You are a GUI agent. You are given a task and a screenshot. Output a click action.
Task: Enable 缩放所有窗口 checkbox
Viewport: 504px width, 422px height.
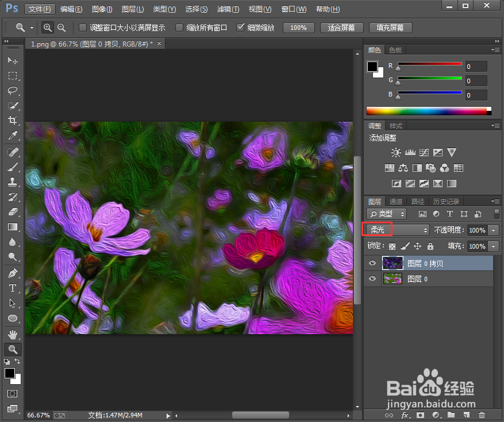(179, 28)
